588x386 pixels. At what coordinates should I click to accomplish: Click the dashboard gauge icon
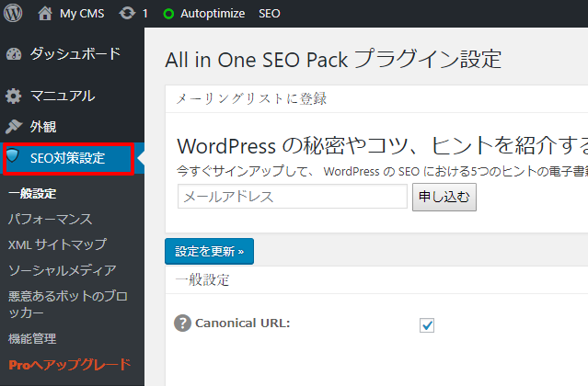pyautogui.click(x=14, y=54)
